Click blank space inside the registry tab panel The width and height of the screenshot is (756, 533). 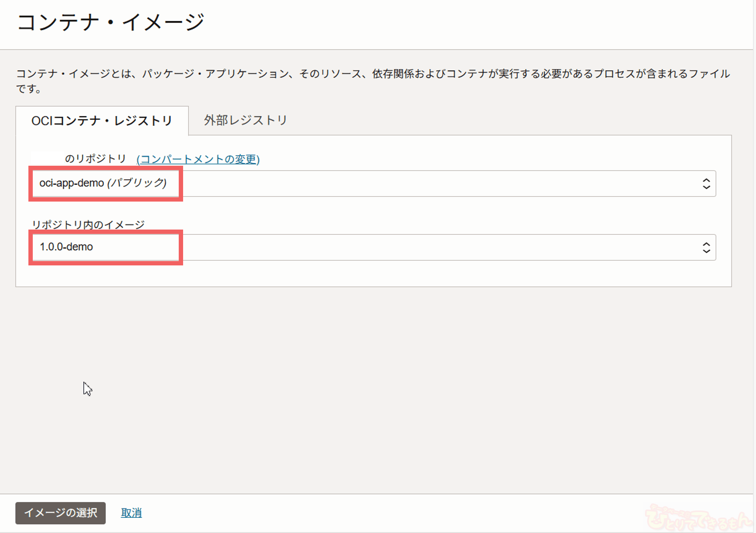[x=437, y=273]
